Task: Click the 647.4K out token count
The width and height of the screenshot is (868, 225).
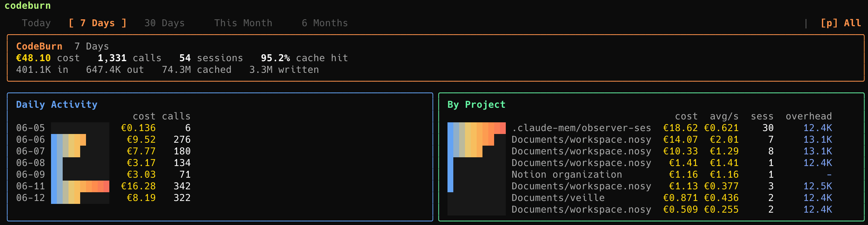Action: tap(115, 70)
